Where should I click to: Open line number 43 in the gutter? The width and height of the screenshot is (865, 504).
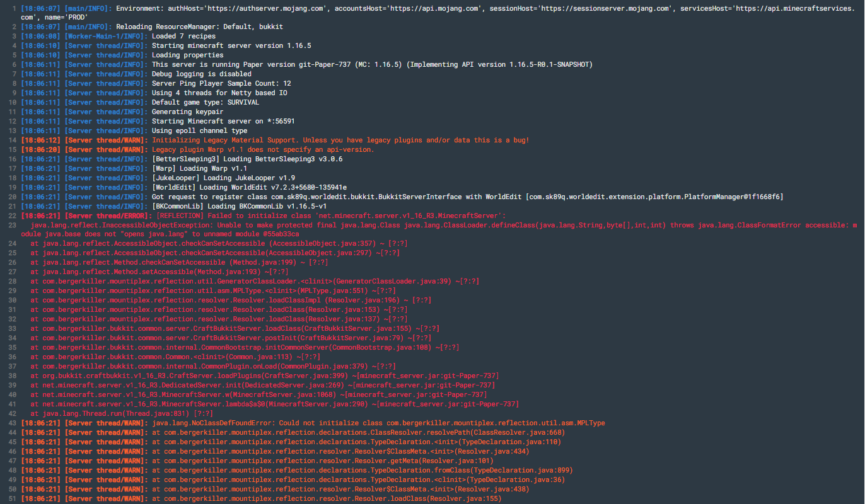pyautogui.click(x=11, y=424)
